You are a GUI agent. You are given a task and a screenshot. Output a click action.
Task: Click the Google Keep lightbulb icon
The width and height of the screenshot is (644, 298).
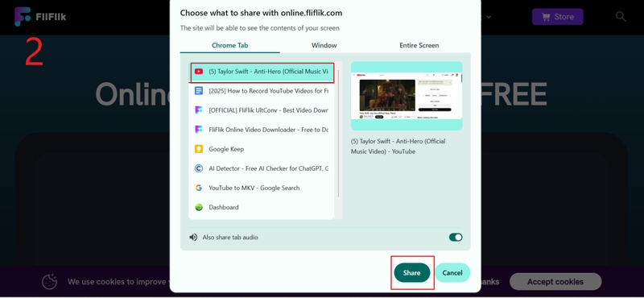[199, 149]
